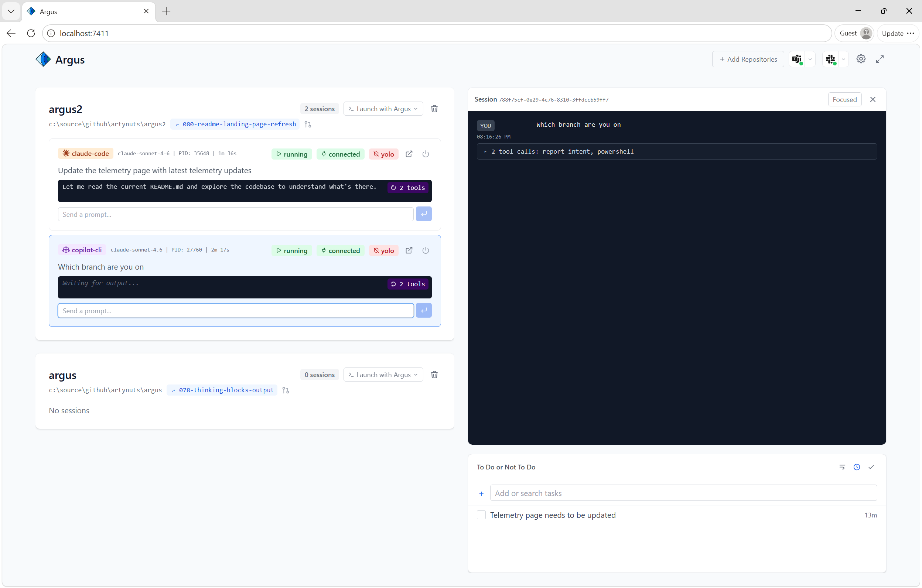The image size is (922, 588).
Task: Open the Microsoft Teams integration icon
Action: click(x=797, y=59)
